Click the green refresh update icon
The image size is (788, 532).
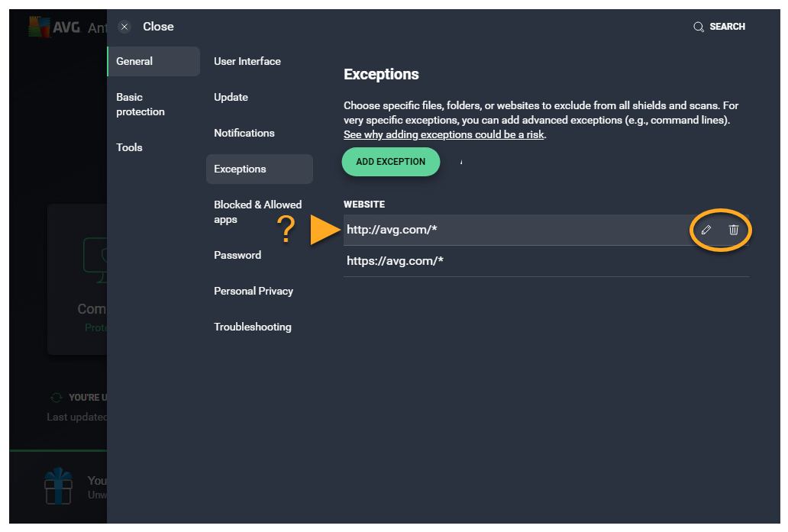(56, 398)
